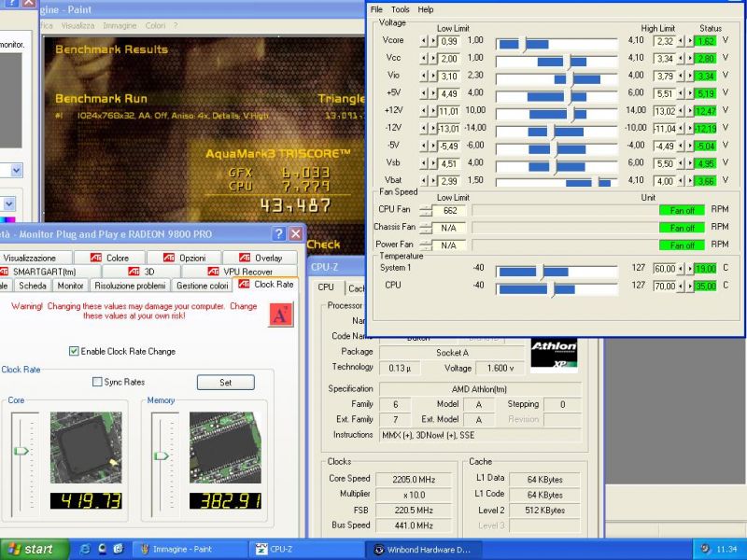
Task: Click the Set button for clock rates
Action: (225, 383)
